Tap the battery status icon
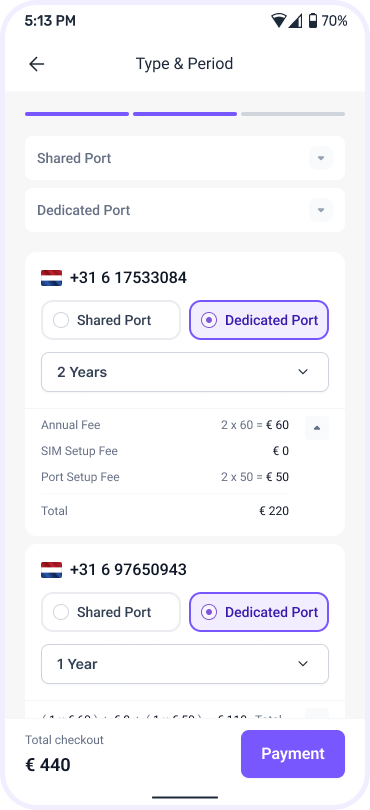Viewport: 370px width, 810px height. [x=312, y=21]
